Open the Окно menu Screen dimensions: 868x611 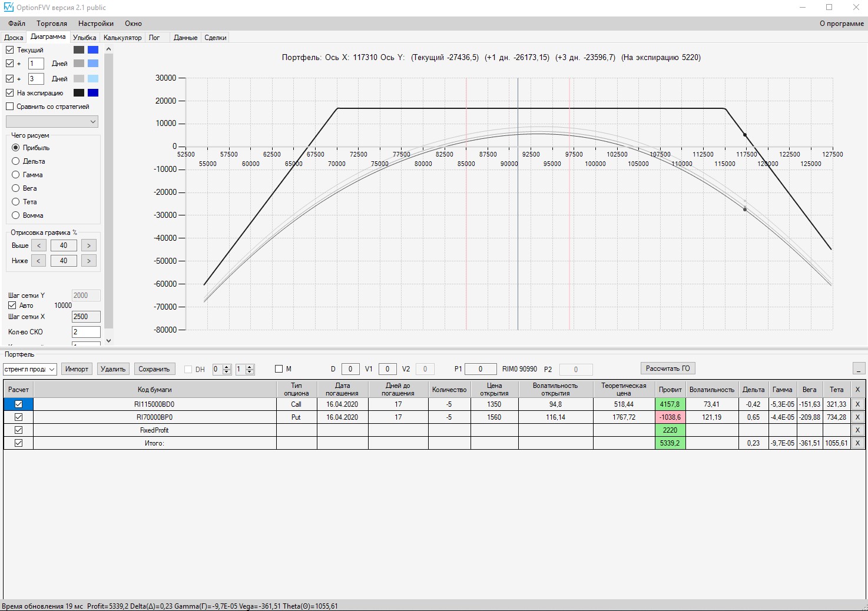[133, 24]
